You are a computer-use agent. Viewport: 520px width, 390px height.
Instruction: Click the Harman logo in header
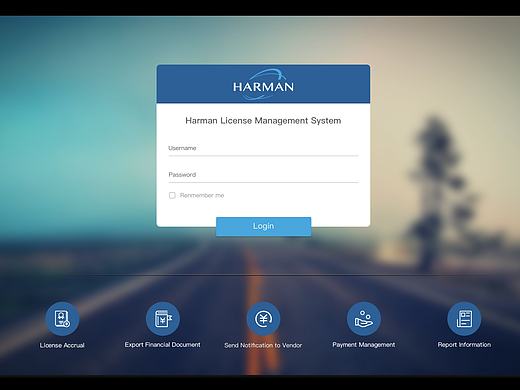click(x=263, y=85)
